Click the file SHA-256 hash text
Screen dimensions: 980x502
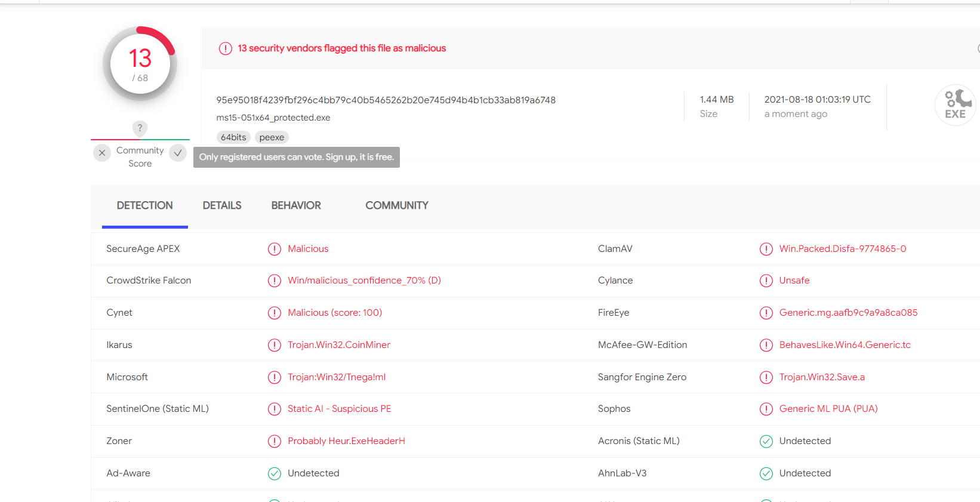pos(386,100)
